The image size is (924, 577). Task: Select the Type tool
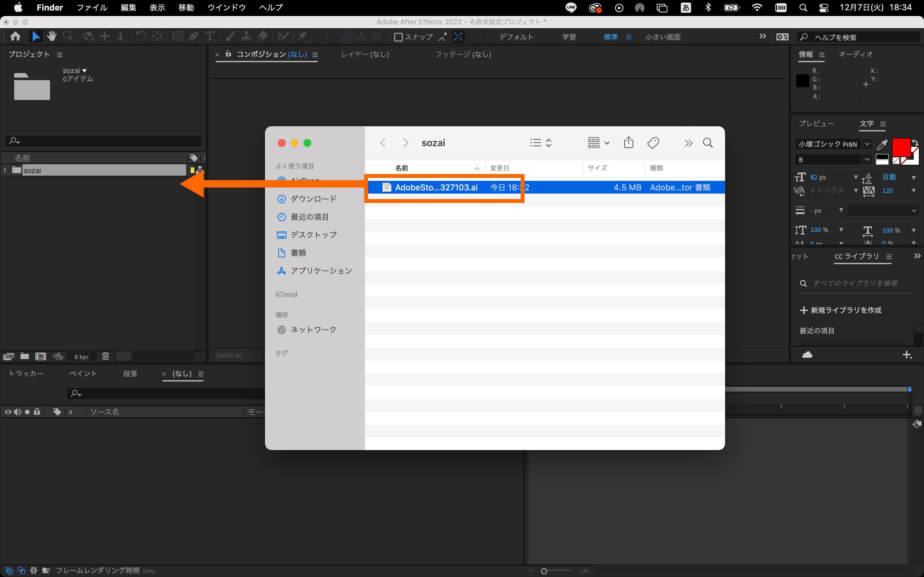click(210, 37)
